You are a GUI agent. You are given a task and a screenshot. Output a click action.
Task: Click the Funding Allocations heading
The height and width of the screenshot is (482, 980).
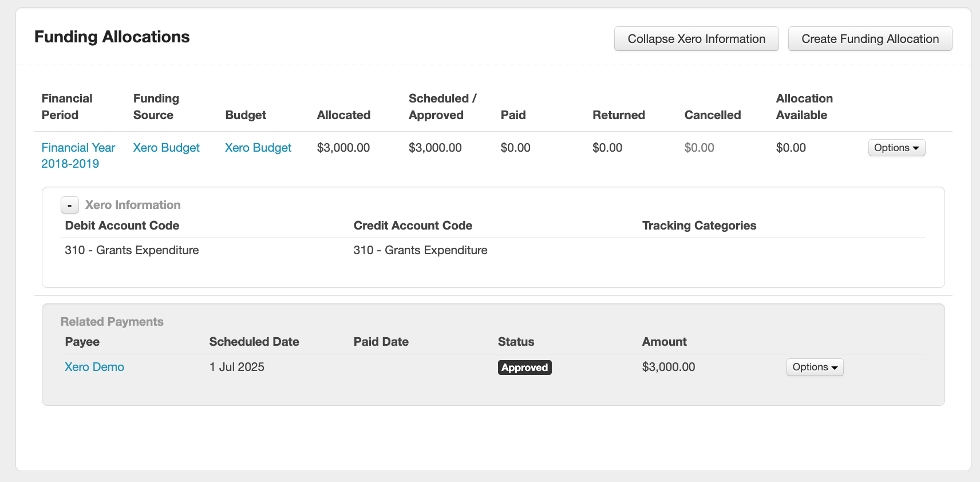tap(112, 37)
